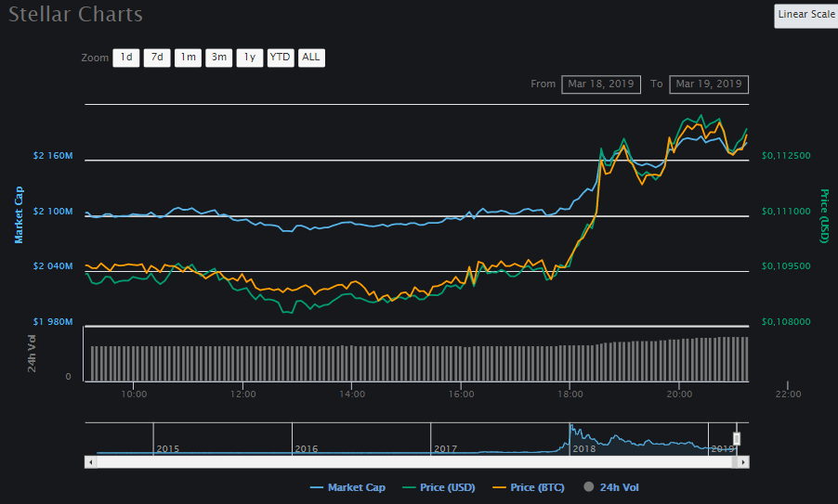Click the 2018 peak in navigator timeline

click(571, 431)
